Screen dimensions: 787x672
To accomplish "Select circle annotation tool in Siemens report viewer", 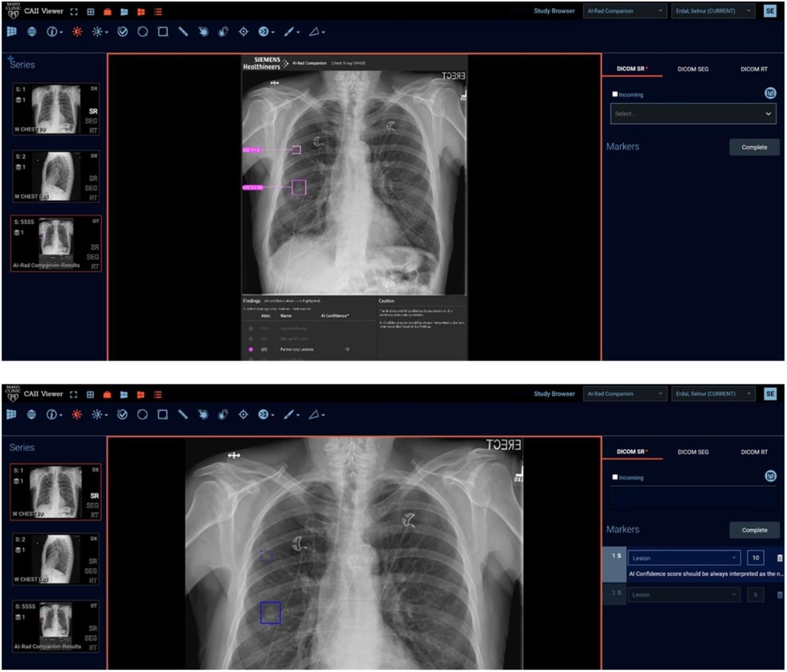I will point(143,31).
